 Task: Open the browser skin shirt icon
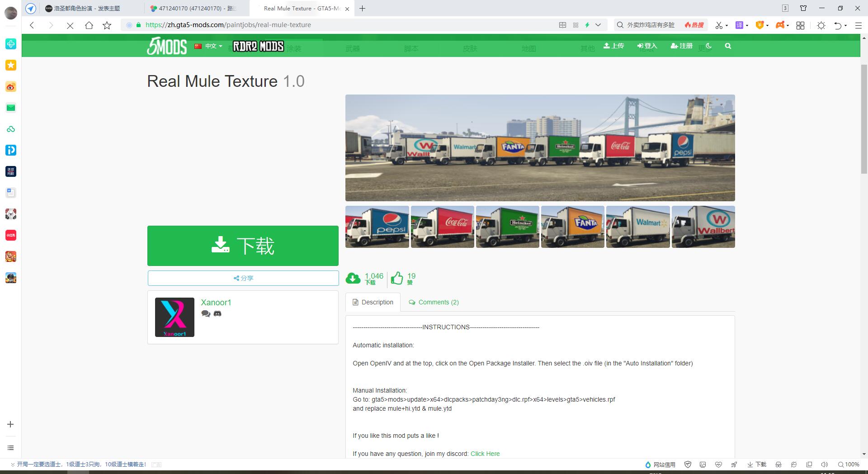tap(803, 8)
